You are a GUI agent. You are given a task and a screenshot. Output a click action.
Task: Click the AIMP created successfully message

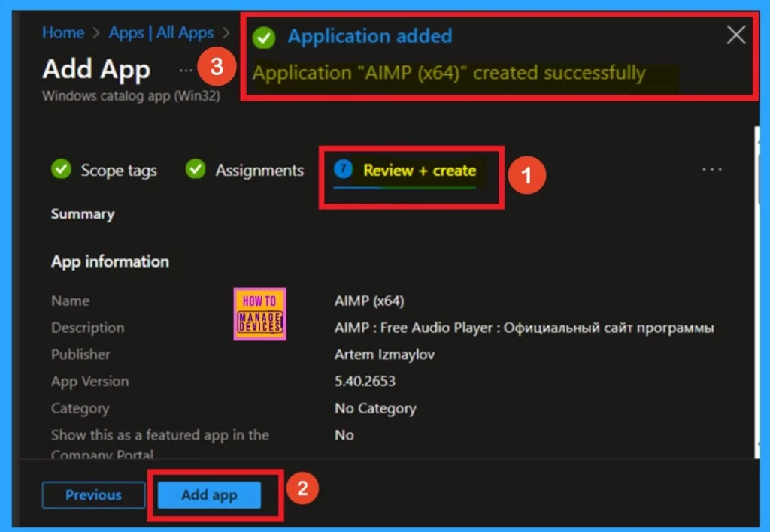[x=449, y=73]
